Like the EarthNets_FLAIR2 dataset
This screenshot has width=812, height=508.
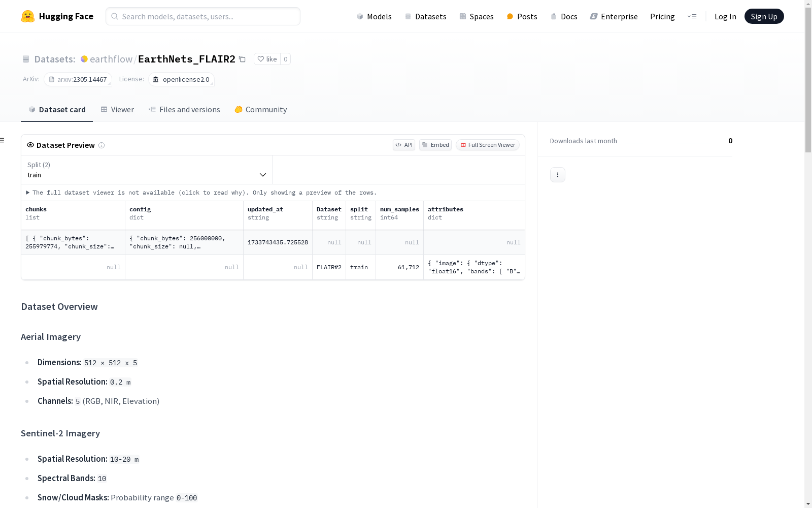pos(267,59)
